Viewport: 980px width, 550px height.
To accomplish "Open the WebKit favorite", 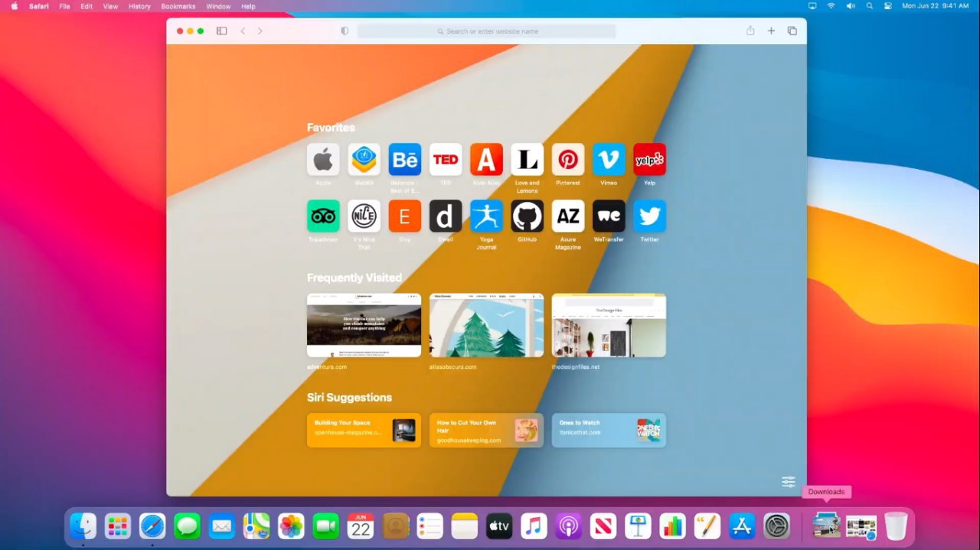I will pos(364,159).
